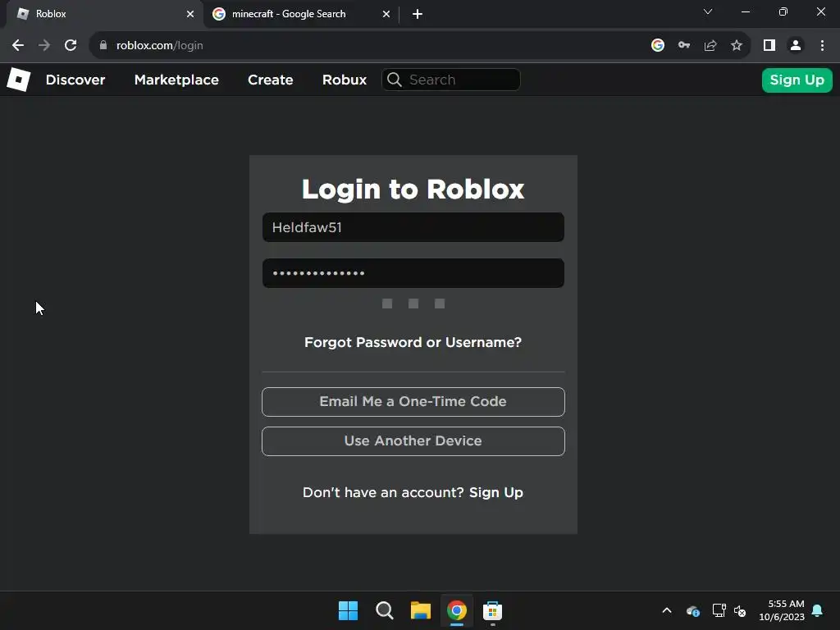
Task: Open the Robux page
Action: (345, 80)
